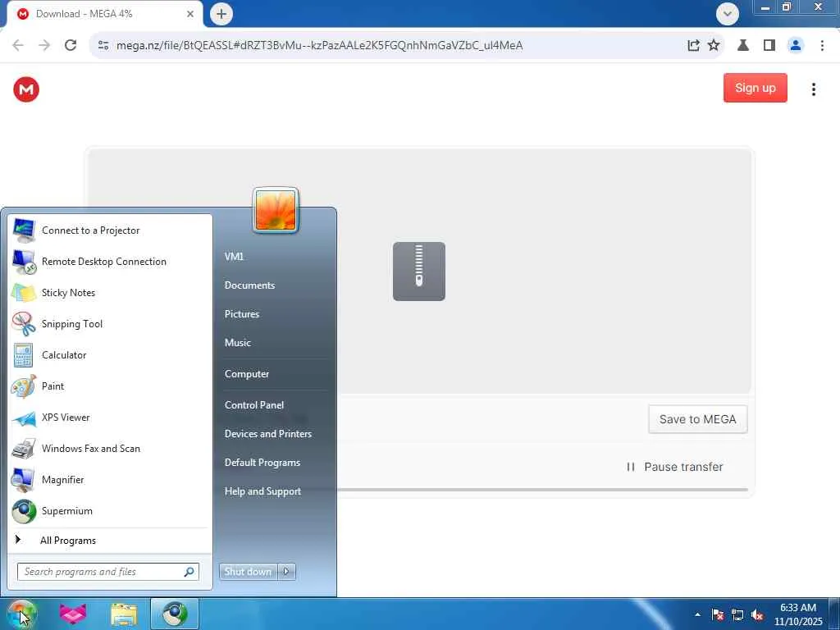The width and height of the screenshot is (840, 630).
Task: Click the zip file icon
Action: click(x=419, y=271)
